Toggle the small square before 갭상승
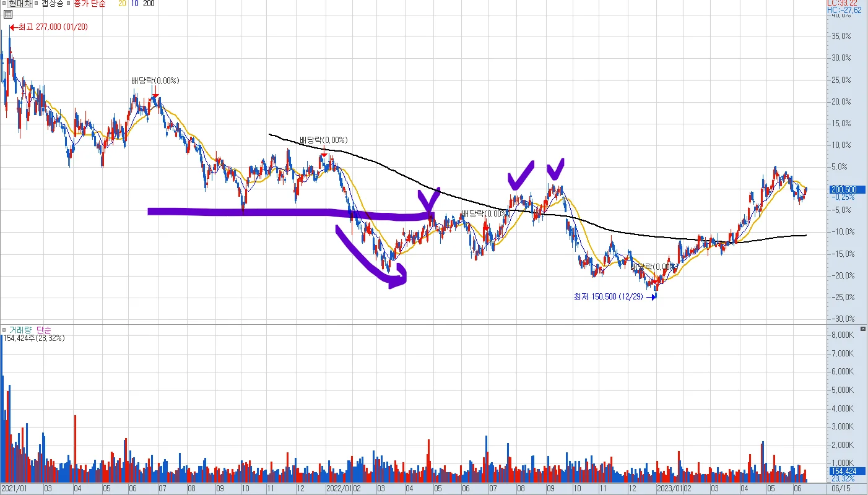This screenshot has width=868, height=495. pos(37,4)
